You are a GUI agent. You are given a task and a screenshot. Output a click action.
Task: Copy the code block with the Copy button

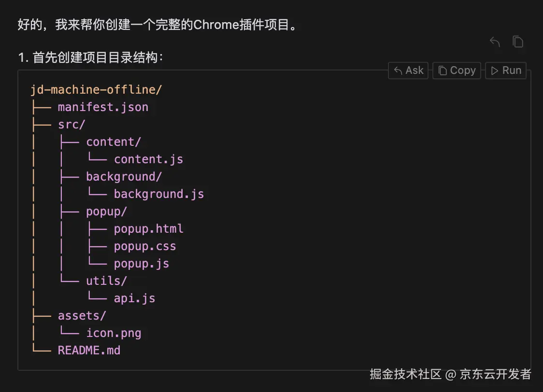point(457,70)
